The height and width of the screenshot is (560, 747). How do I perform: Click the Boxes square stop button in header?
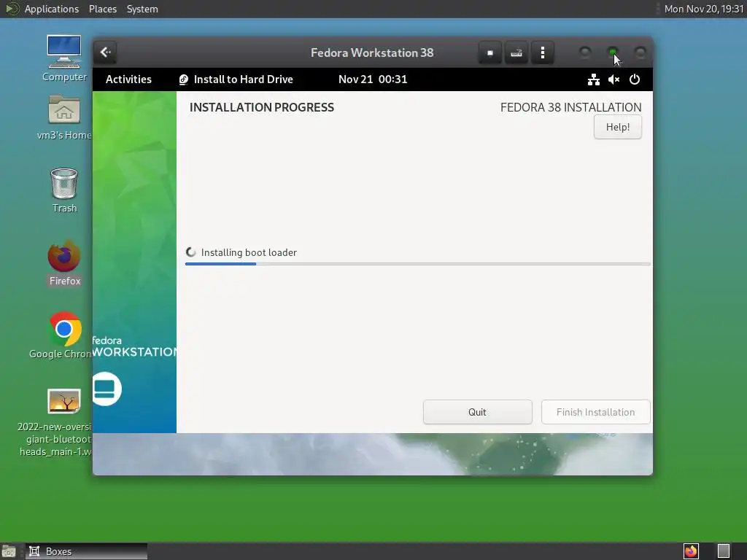[x=489, y=52]
